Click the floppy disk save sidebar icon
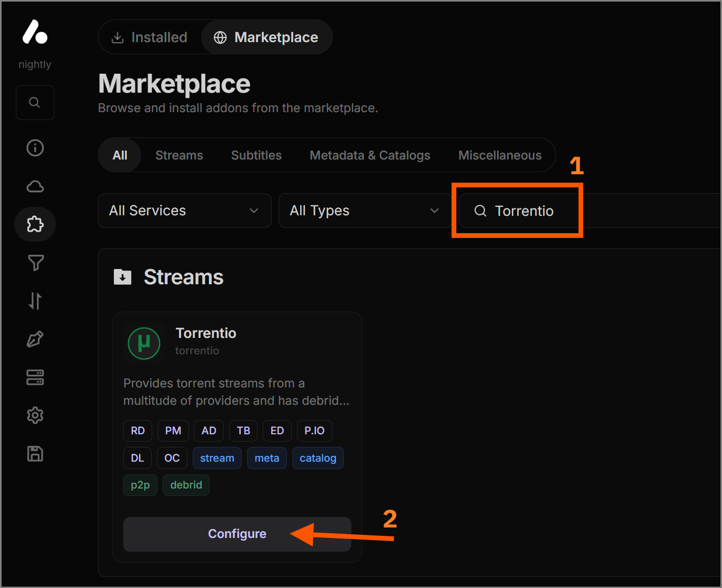This screenshot has height=588, width=722. click(35, 453)
